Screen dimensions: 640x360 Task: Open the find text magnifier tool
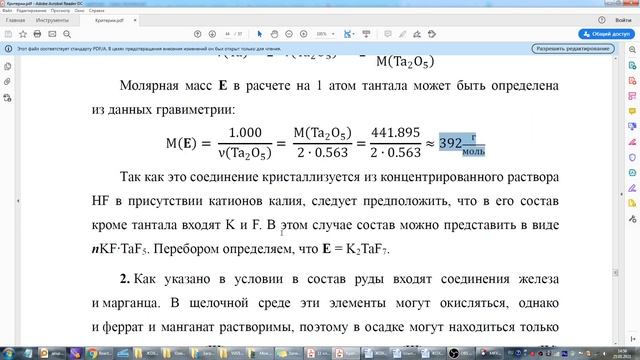tap(67, 34)
